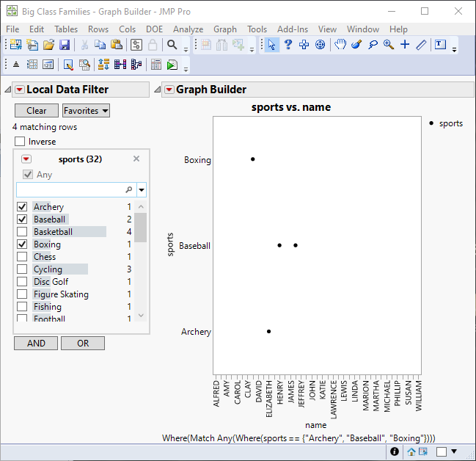Click the sports list scrollbar thumb

click(141, 228)
